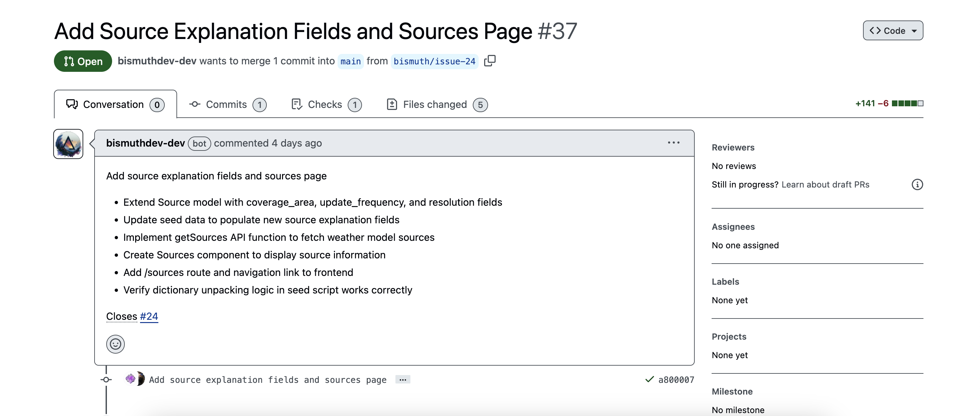
Task: Click the bismuthdev-dev avatar image
Action: coord(69,144)
